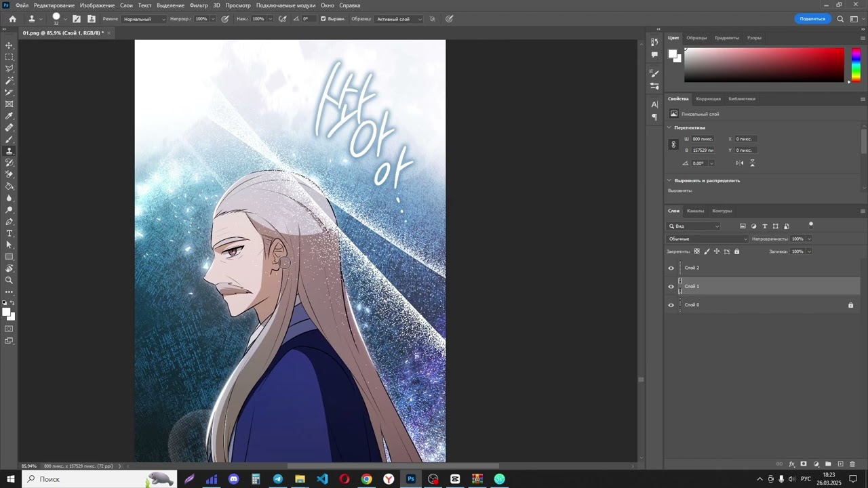Screen dimensions: 868x488
Task: Select the Move tool
Action: coord(9,45)
